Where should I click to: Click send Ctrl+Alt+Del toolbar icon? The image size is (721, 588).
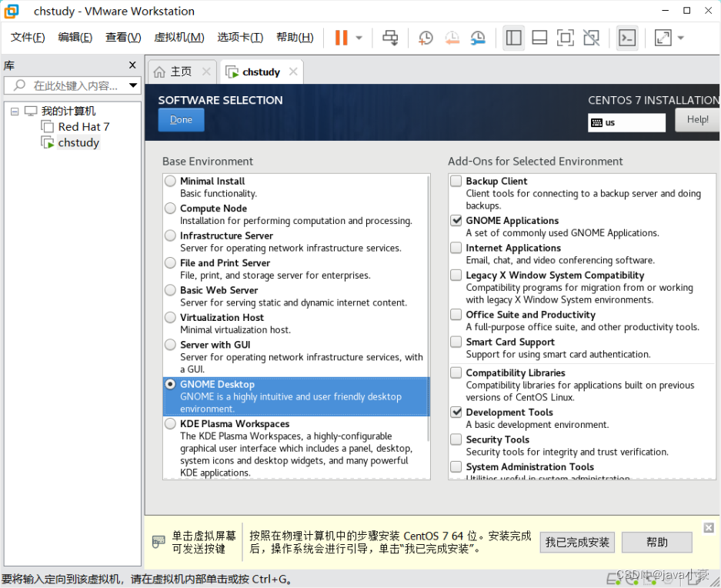(x=390, y=38)
